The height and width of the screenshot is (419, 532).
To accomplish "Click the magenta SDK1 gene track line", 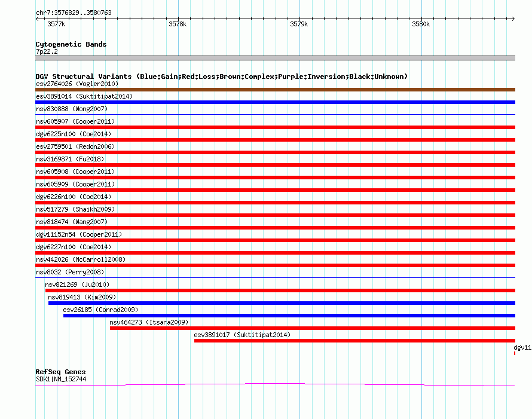I will tap(275, 384).
